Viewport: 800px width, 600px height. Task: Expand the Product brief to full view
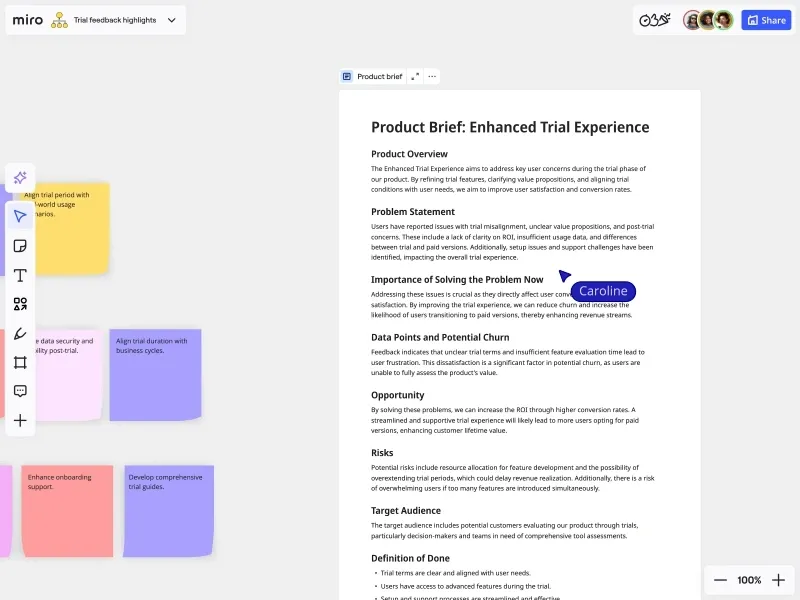417,75
